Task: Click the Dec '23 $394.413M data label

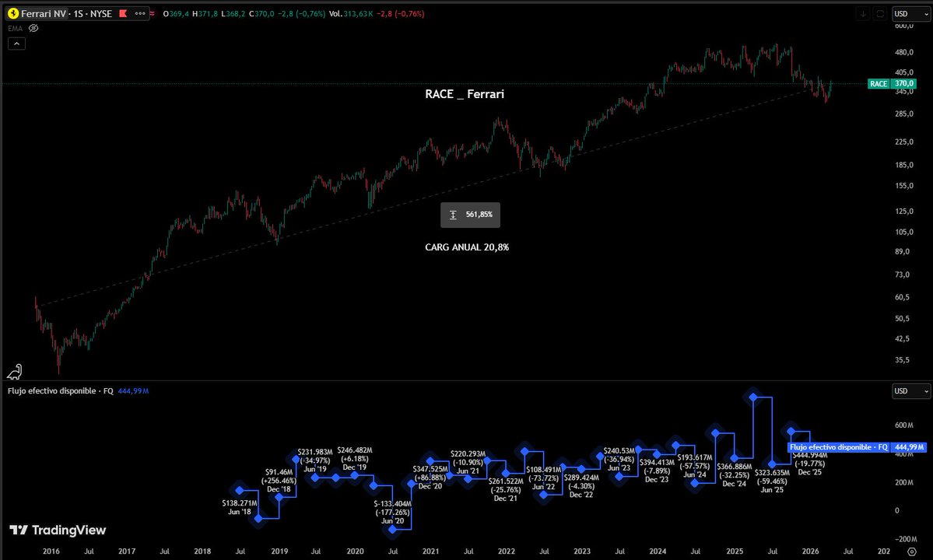Action: point(657,471)
